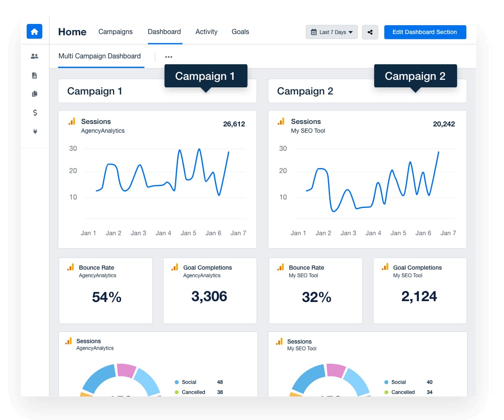
Task: Open the Last 7 Days date dropdown
Action: [x=332, y=32]
